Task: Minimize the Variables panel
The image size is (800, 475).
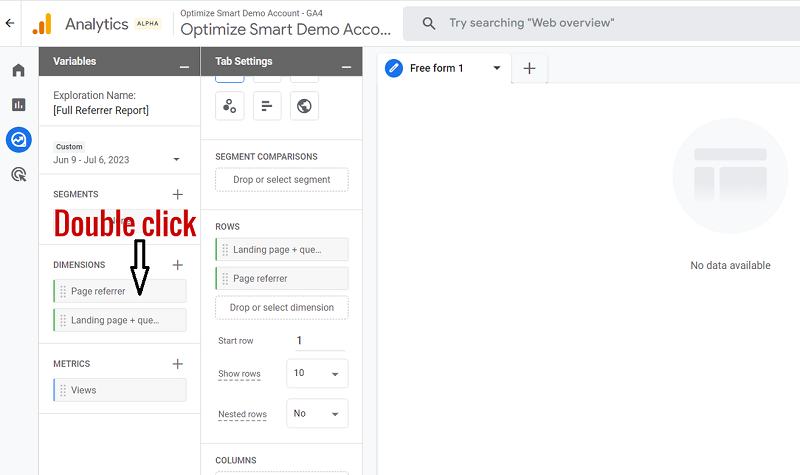Action: click(x=184, y=66)
